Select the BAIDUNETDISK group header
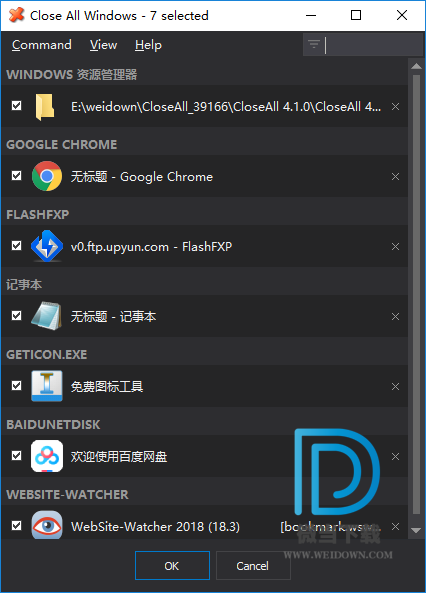The width and height of the screenshot is (426, 593). 53,424
